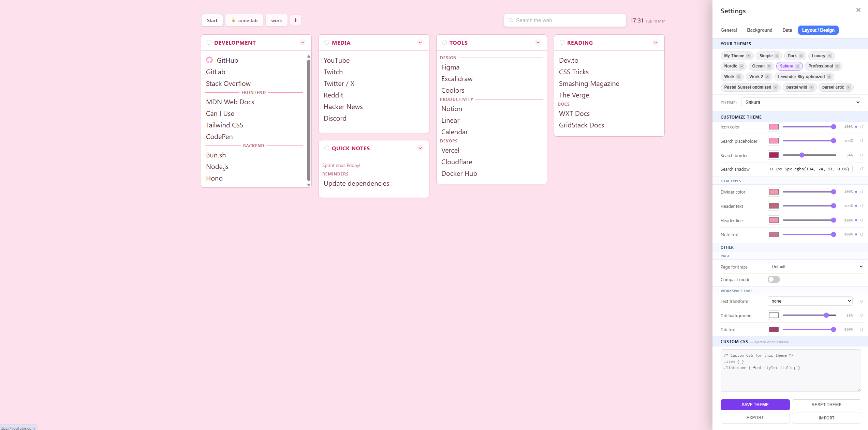Collapse the MEDIA widget
Viewport: 868px width, 430px height.
[420, 42]
